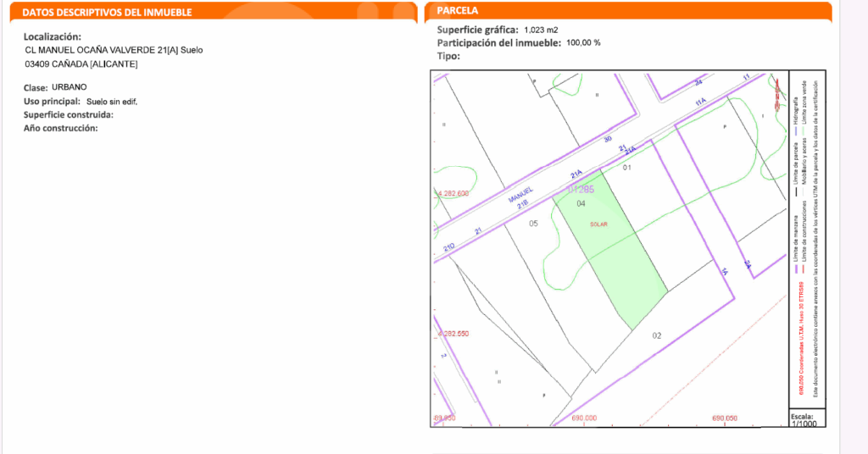The width and height of the screenshot is (868, 454).
Task: Click the Escala 1/1000 scale box
Action: [801, 420]
